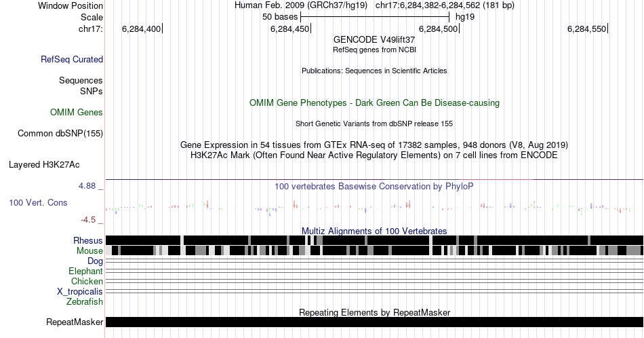This screenshot has width=644, height=338.
Task: Select the Mouse alignment label
Action: pyautogui.click(x=89, y=251)
